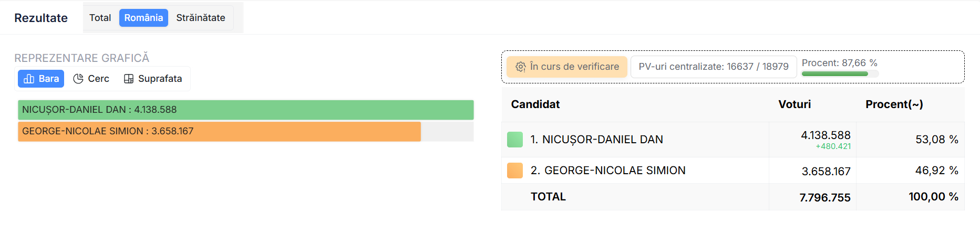Select the Bara chart view

click(x=42, y=79)
